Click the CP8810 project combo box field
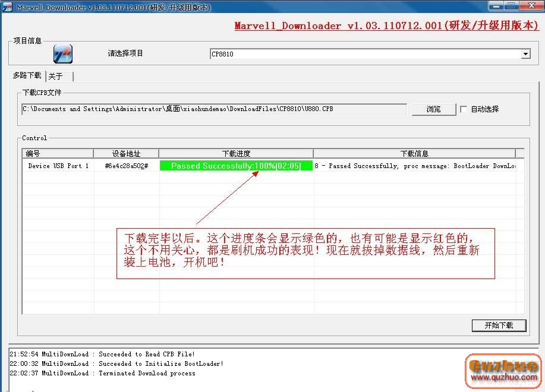 (x=370, y=54)
